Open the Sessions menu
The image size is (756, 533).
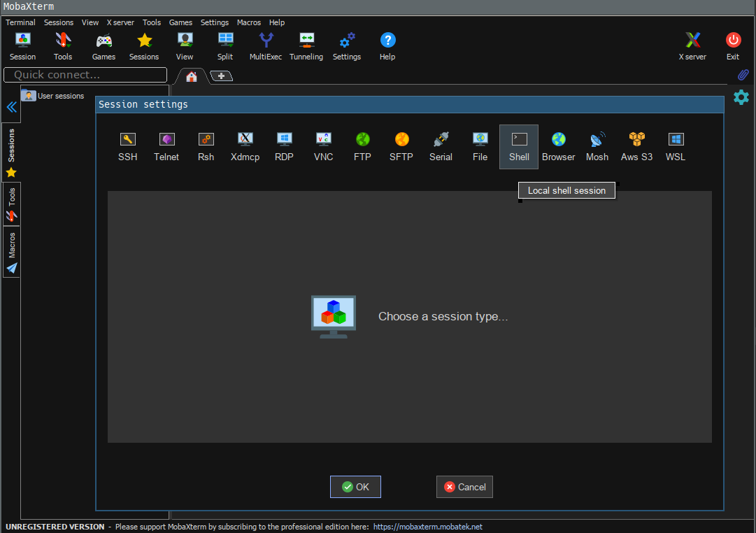click(58, 22)
